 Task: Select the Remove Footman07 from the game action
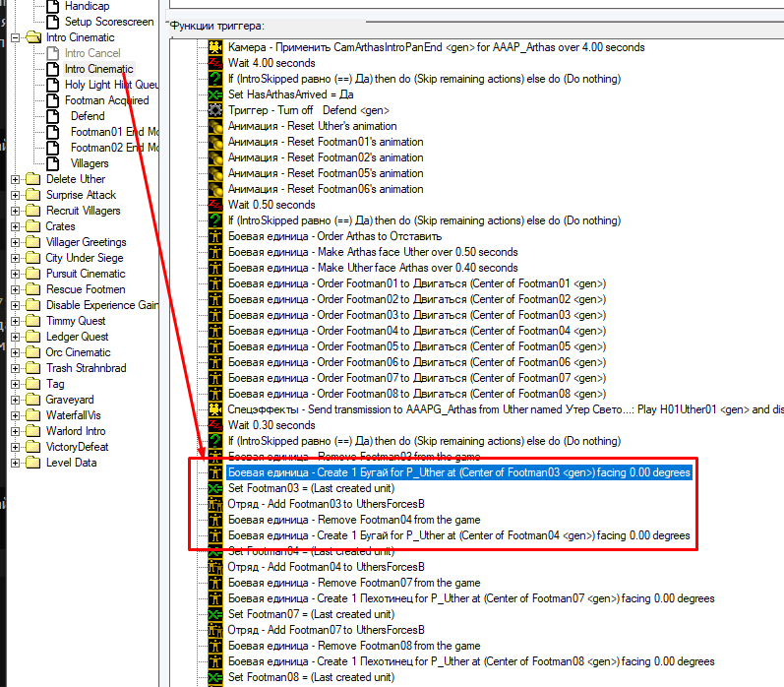click(x=354, y=583)
